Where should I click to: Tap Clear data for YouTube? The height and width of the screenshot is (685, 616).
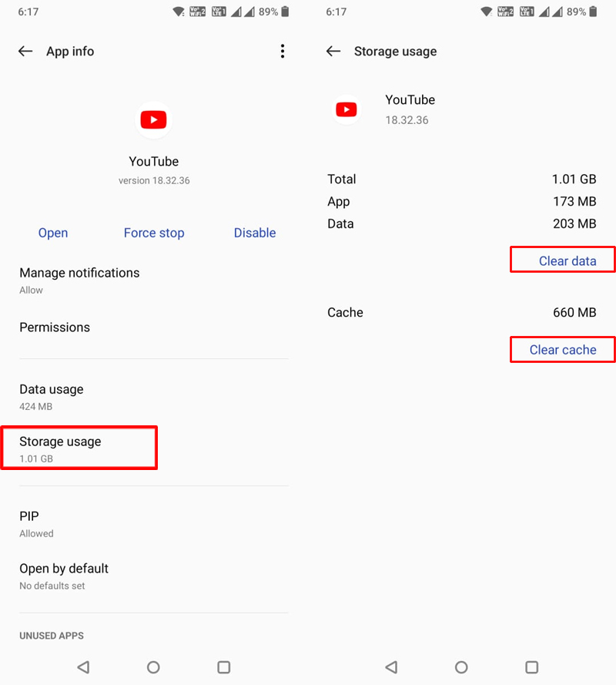pyautogui.click(x=562, y=260)
